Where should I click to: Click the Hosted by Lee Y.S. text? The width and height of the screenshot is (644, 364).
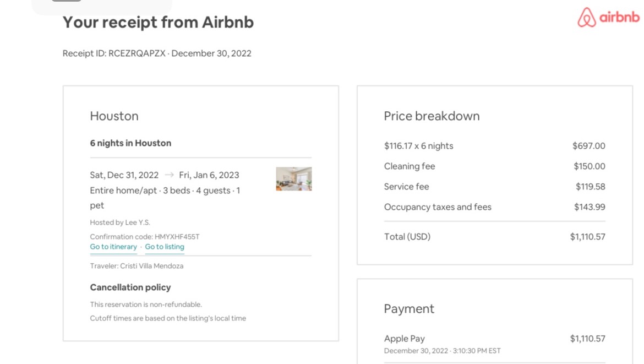click(120, 222)
